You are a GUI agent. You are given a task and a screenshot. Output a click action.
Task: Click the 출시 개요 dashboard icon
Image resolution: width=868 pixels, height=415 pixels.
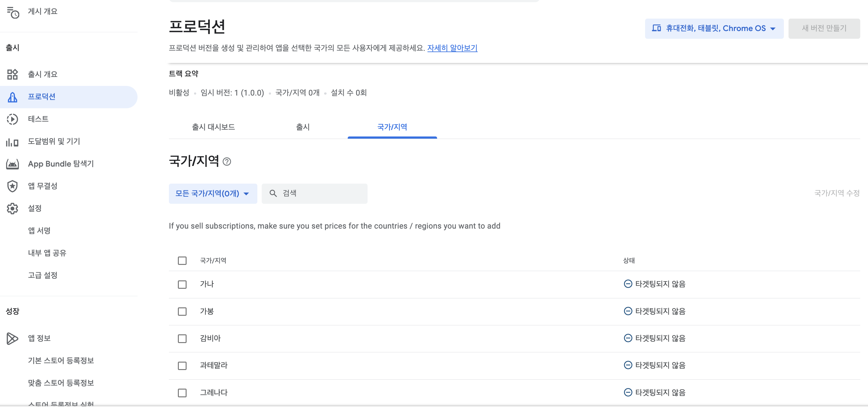[x=12, y=74]
